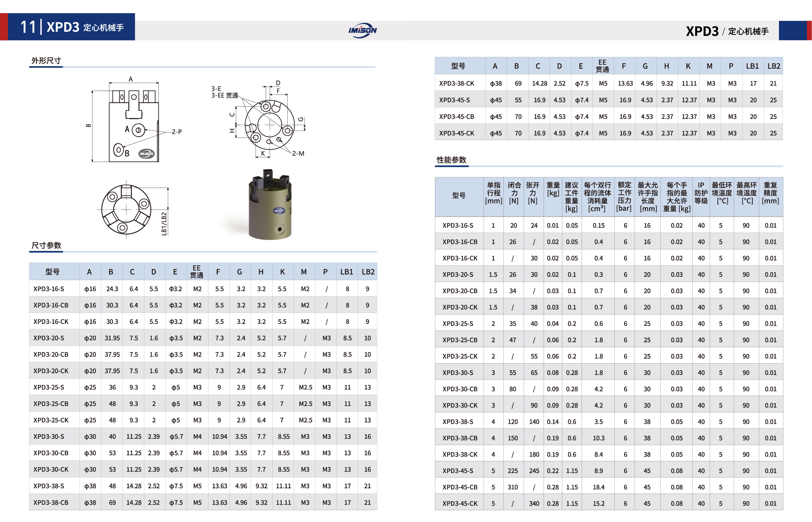Click 'XPD3-38-CB' in the left dimension table

(x=51, y=502)
